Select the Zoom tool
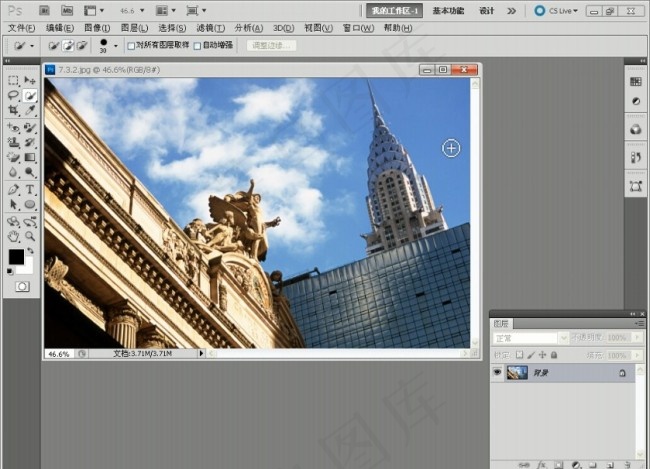 (x=30, y=237)
